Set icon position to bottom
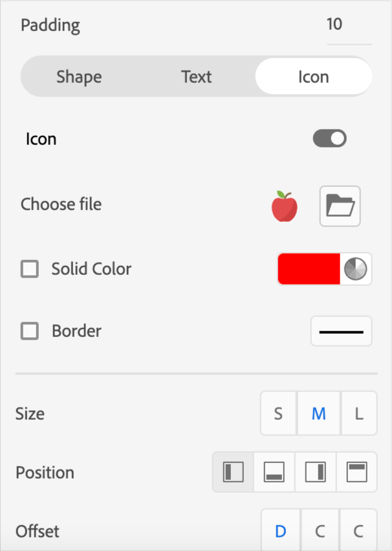The height and width of the screenshot is (551, 392). tap(274, 473)
